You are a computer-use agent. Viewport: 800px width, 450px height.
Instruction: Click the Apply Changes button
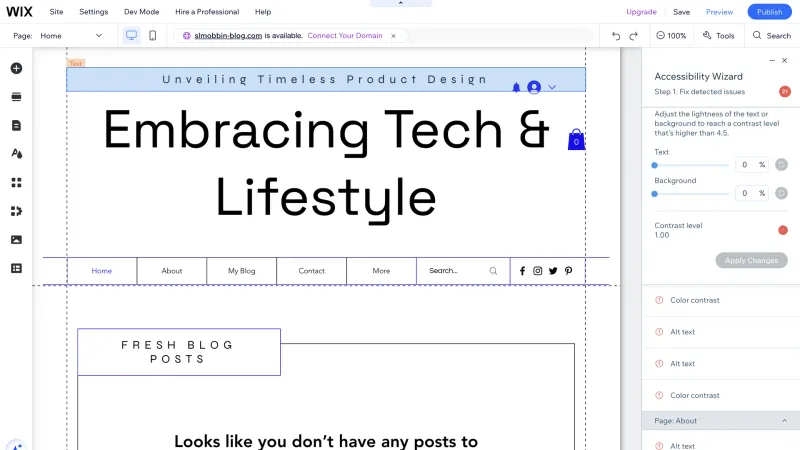(752, 260)
